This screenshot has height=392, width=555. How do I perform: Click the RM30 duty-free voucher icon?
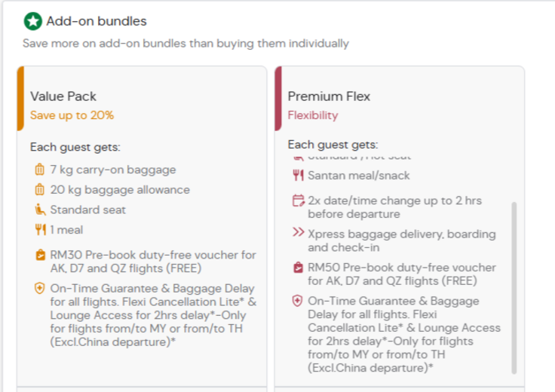click(40, 256)
